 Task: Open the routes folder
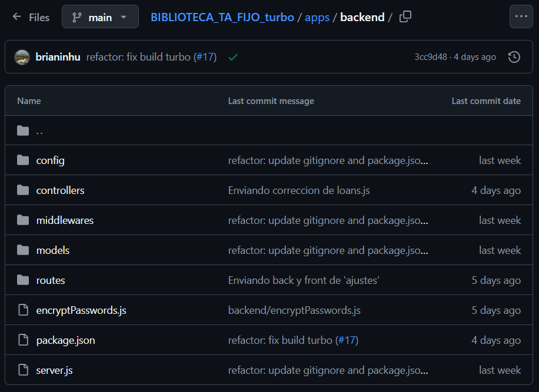click(x=50, y=280)
